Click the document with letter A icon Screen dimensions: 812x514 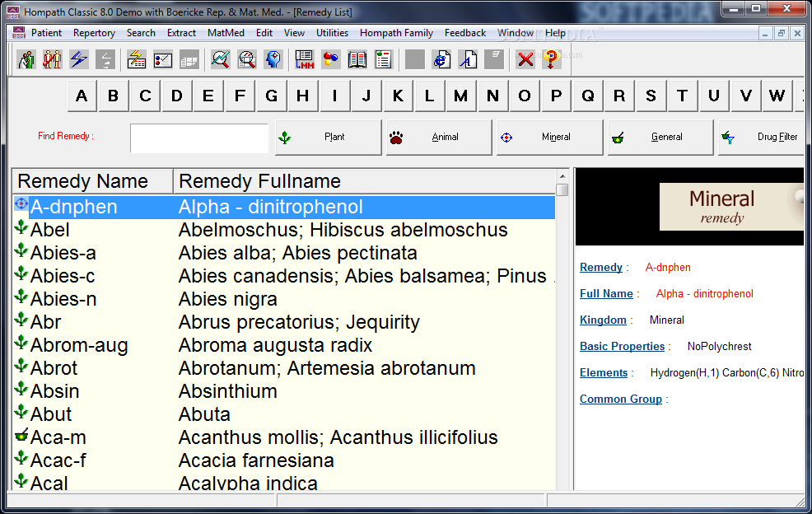coord(468,59)
